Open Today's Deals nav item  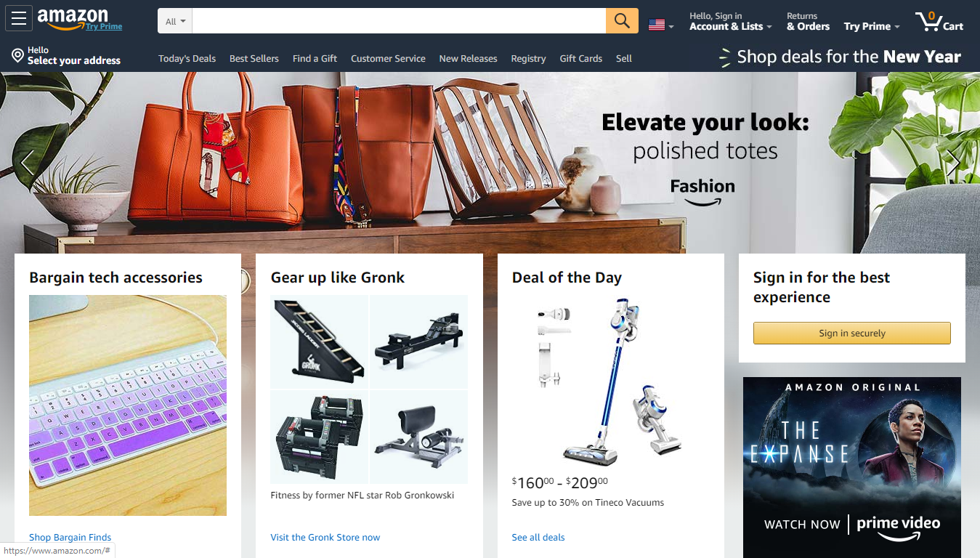187,59
